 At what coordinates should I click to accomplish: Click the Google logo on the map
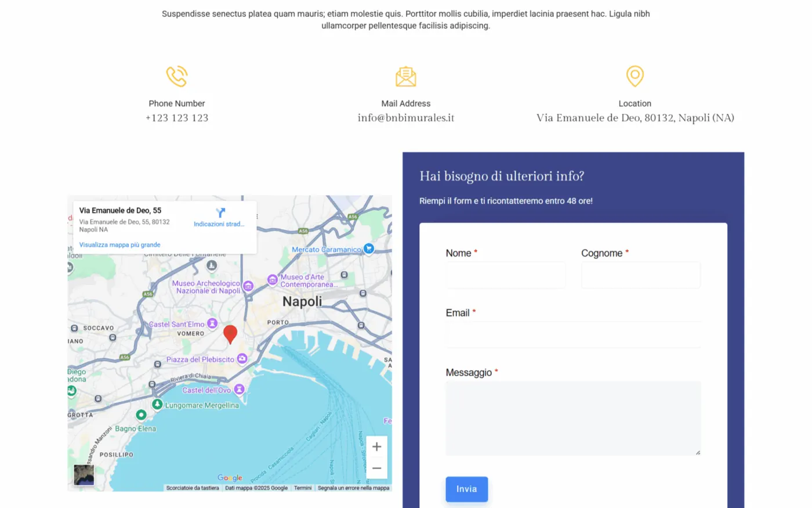230,478
